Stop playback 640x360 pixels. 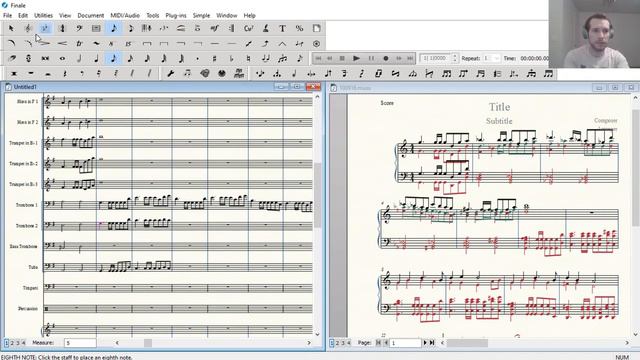click(342, 58)
